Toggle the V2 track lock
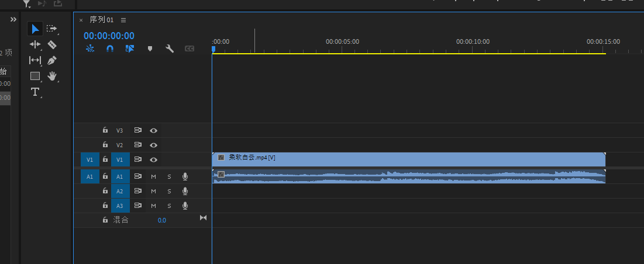 pos(105,145)
